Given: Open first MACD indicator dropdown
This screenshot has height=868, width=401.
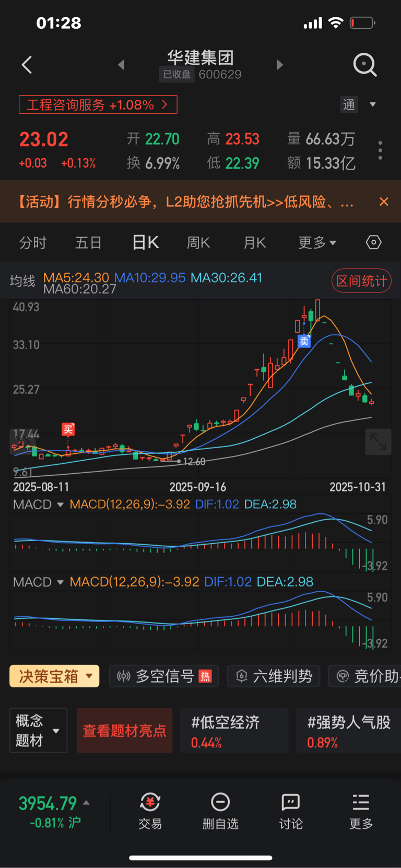Looking at the screenshot, I should [38, 505].
